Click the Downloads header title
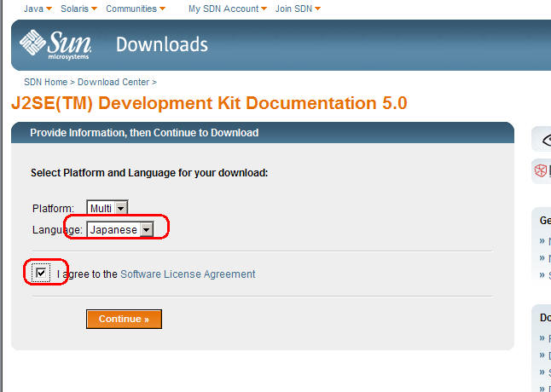 pos(161,44)
